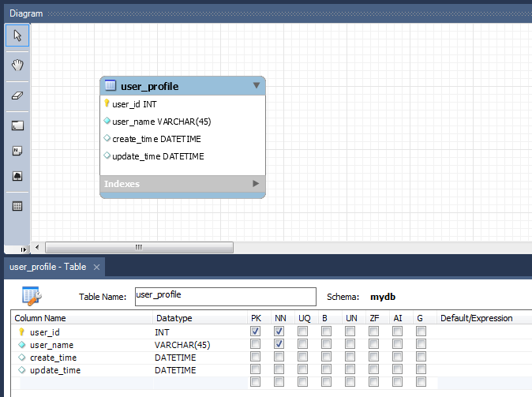This screenshot has height=397, width=532.
Task: Select the place new table tool
Action: 17,205
